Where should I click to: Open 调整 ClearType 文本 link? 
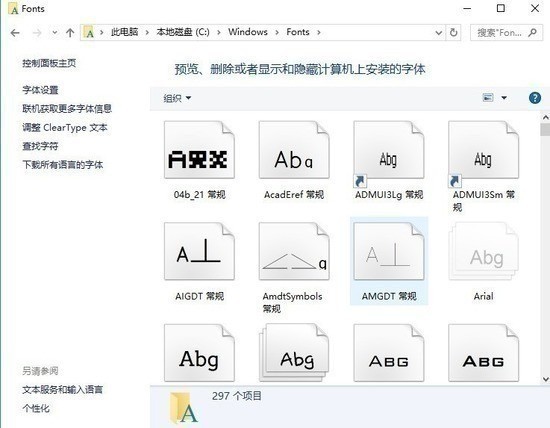[x=65, y=127]
